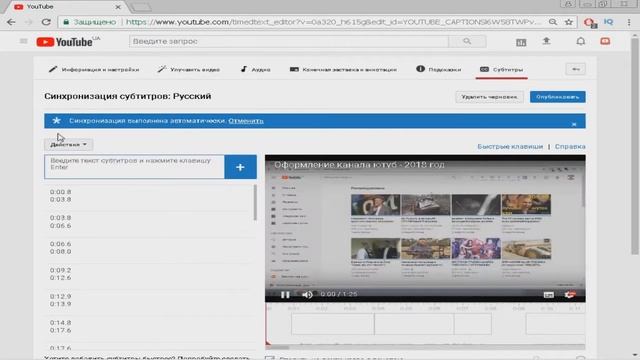Click the timeline horizontal scrollbar
640x360 pixels.
pyautogui.click(x=278, y=347)
